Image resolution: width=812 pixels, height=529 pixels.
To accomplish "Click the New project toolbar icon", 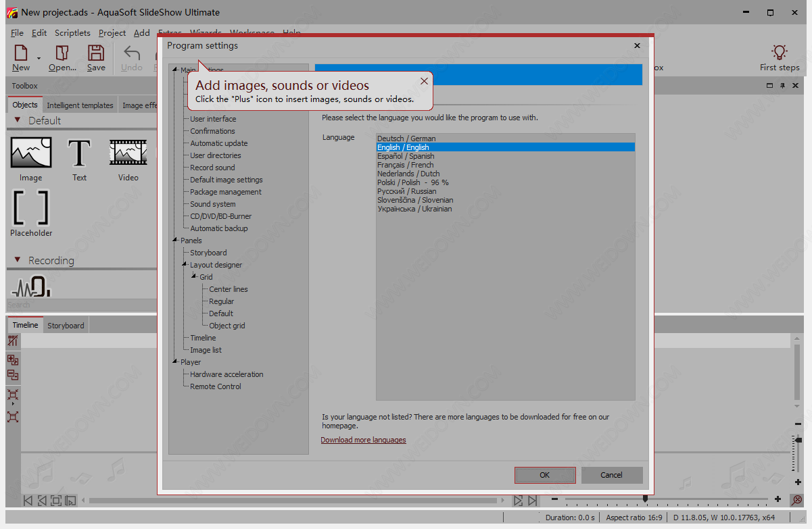I will 21,53.
